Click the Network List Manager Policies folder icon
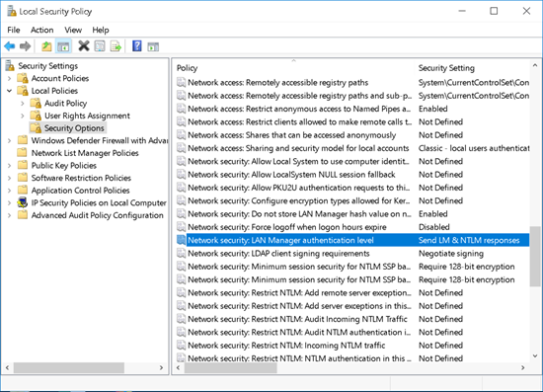Screen dimensions: 543x392 point(23,153)
